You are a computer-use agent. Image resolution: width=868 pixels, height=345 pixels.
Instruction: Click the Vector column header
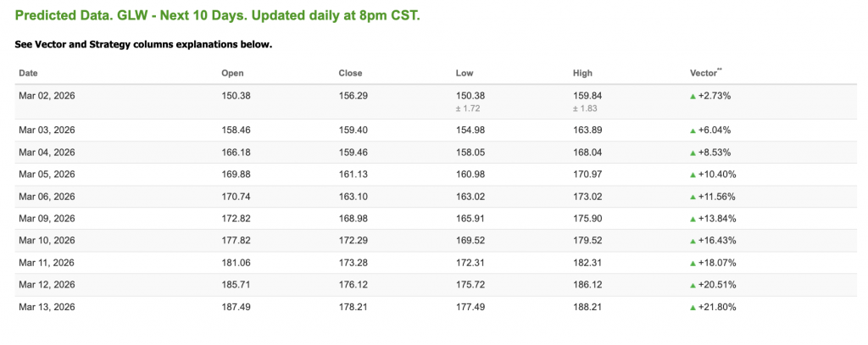(x=705, y=74)
